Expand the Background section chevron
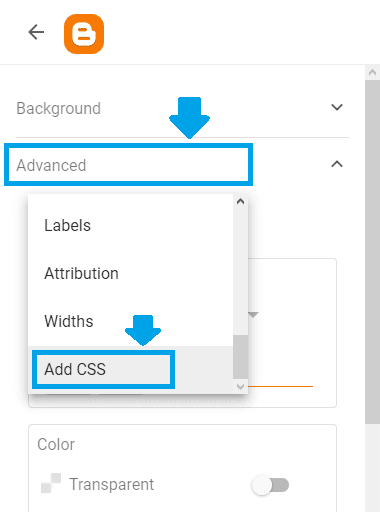Image resolution: width=380 pixels, height=512 pixels. tap(337, 107)
